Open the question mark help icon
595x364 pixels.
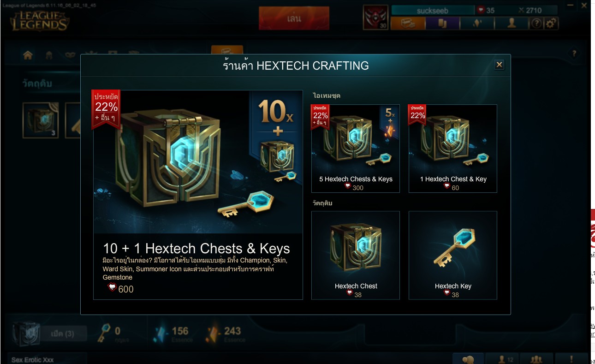tap(536, 23)
